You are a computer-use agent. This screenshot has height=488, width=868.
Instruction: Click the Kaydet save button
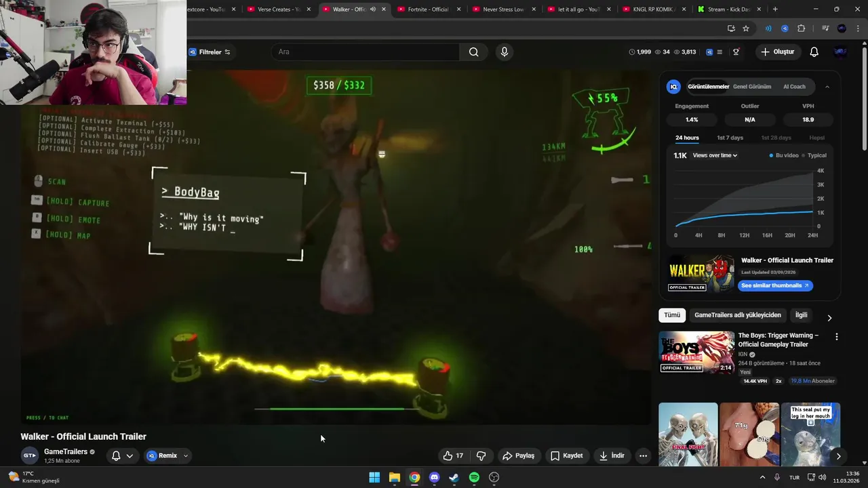[566, 455]
